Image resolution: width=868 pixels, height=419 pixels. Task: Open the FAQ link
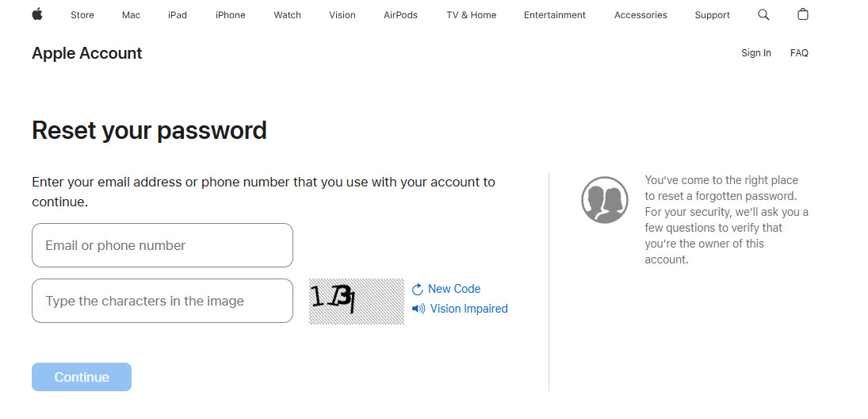799,53
